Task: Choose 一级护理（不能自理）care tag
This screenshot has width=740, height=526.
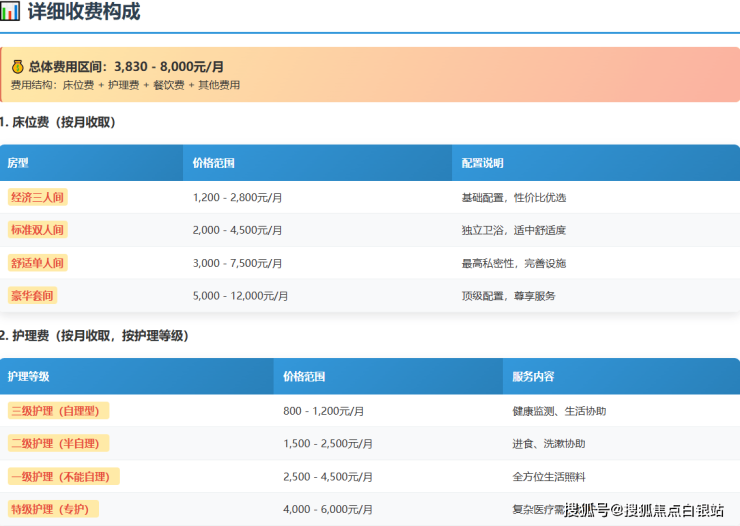Action: [64, 477]
